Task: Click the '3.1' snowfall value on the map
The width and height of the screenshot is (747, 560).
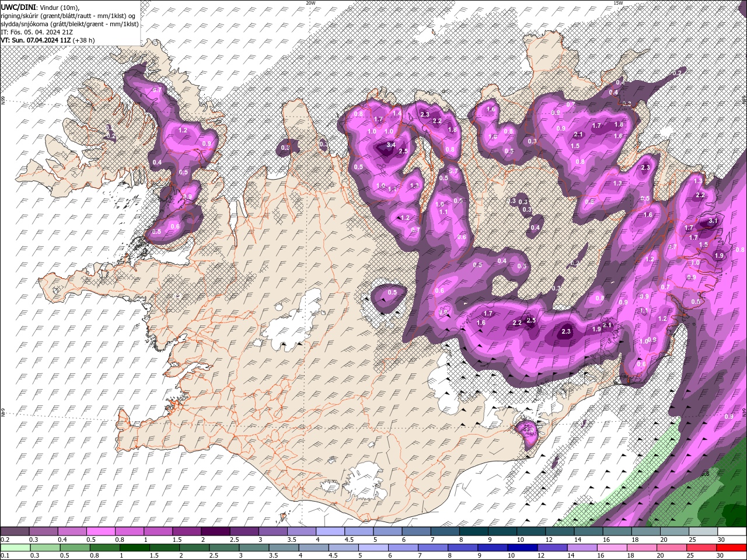Action: tap(713, 222)
